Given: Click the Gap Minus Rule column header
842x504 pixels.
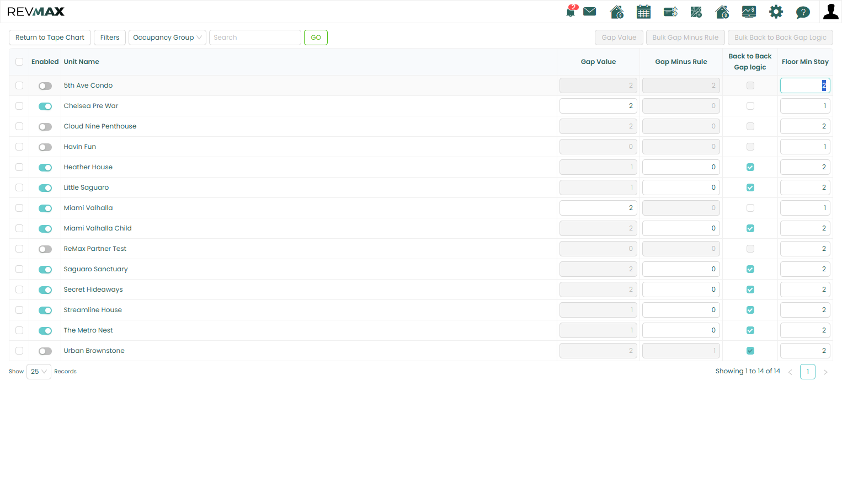Looking at the screenshot, I should tap(681, 62).
